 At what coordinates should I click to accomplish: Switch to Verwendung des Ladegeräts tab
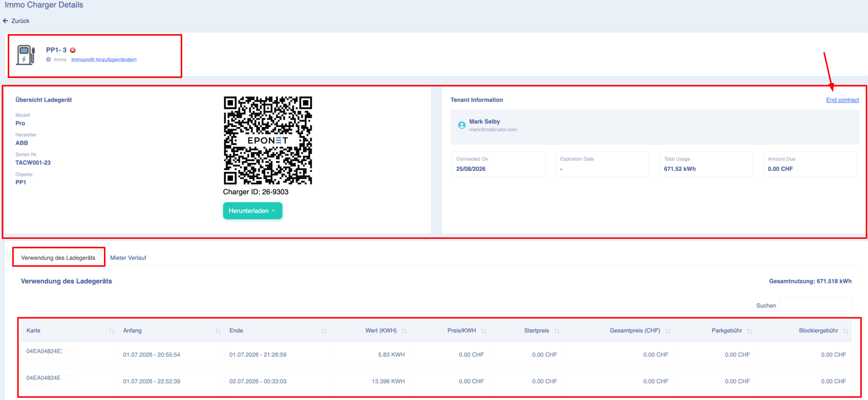point(58,258)
